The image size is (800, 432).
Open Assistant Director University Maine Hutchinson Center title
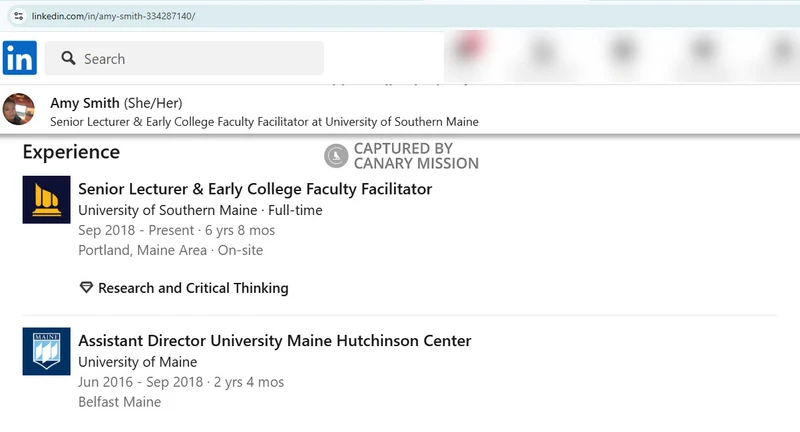274,341
